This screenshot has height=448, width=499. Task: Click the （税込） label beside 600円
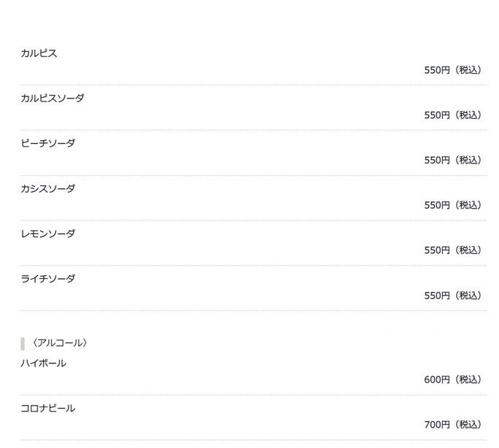(469, 379)
